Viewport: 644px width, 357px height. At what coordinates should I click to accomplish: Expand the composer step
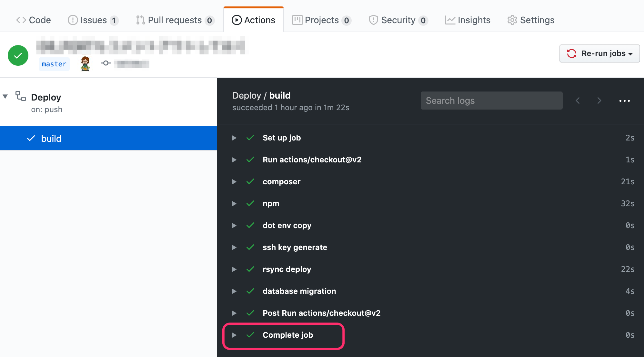(x=234, y=182)
